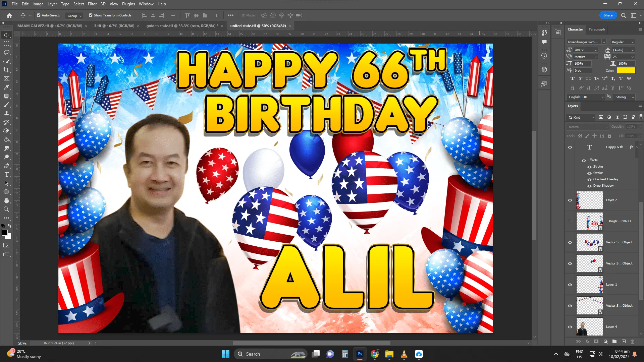This screenshot has width=644, height=362.
Task: Select the Clone Stamp tool
Action: point(6,114)
